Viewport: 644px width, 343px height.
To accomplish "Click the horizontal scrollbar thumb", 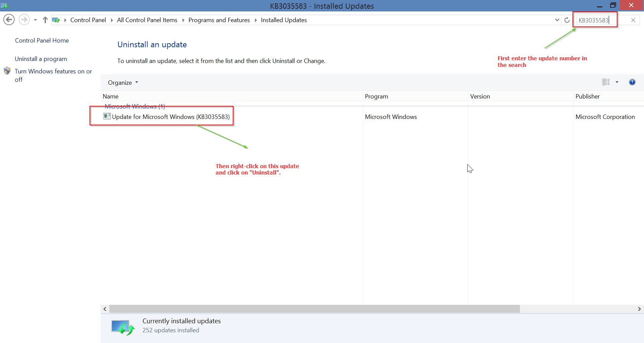I will [x=315, y=309].
